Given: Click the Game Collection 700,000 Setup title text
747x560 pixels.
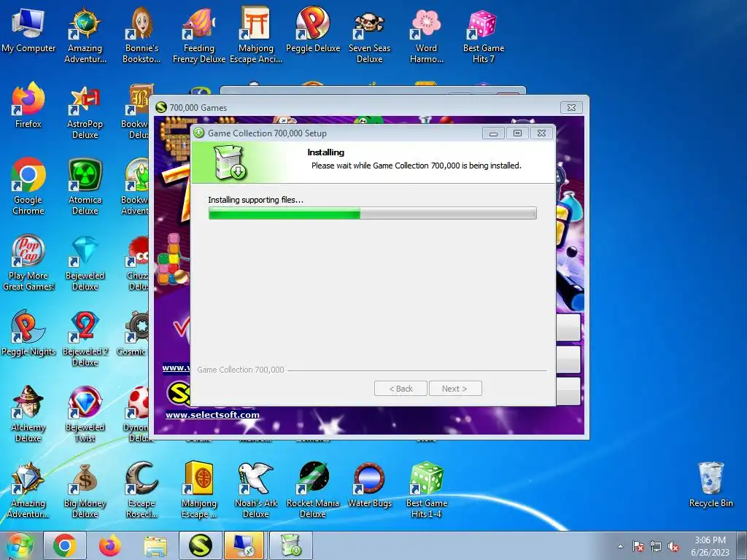Looking at the screenshot, I should [x=267, y=133].
